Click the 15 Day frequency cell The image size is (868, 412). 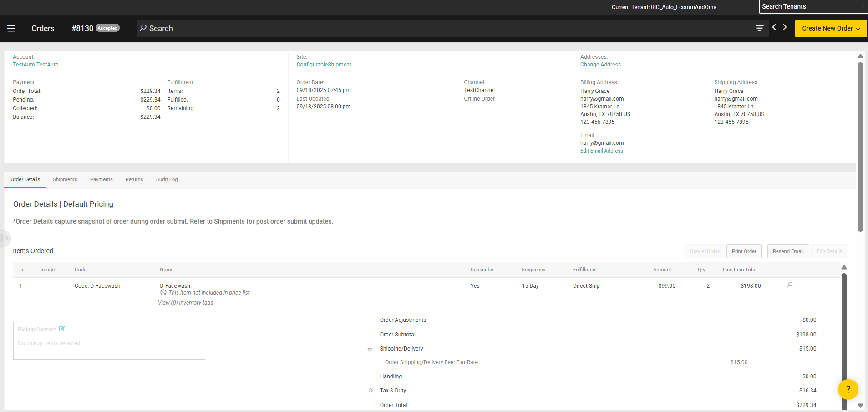(530, 286)
